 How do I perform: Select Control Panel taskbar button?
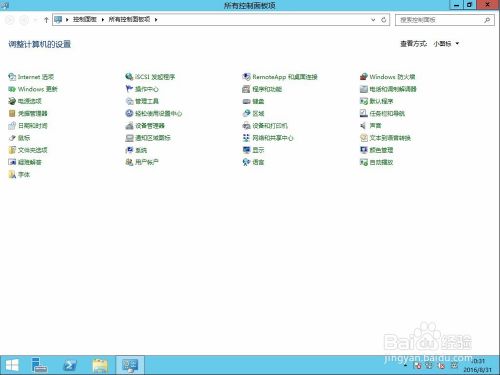(130, 365)
